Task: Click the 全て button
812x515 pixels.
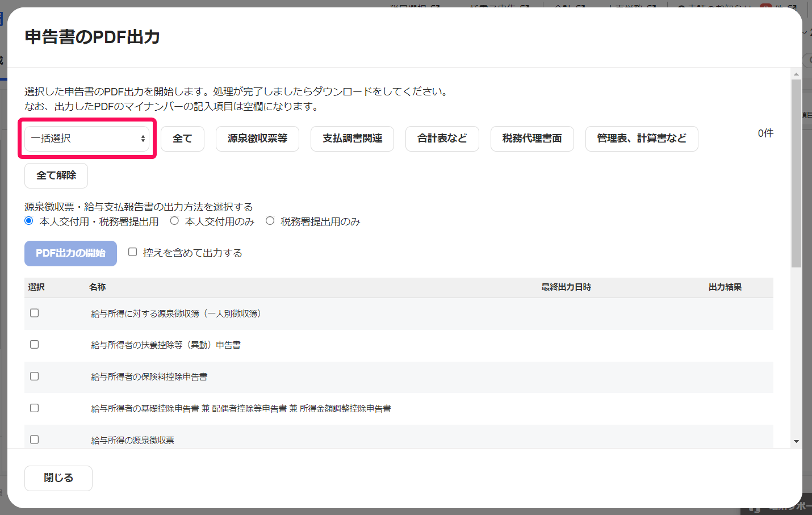Action: 183,139
